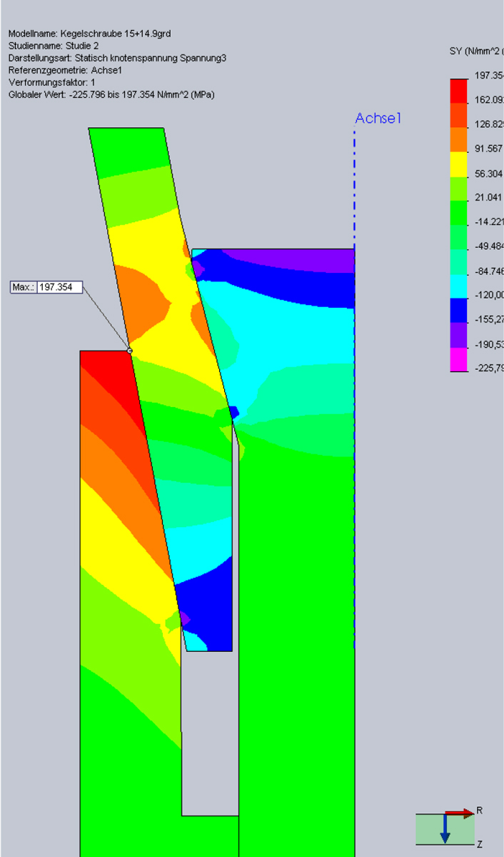This screenshot has width=504, height=857.
Task: Click the red R axis arrow in triad
Action: (x=459, y=813)
